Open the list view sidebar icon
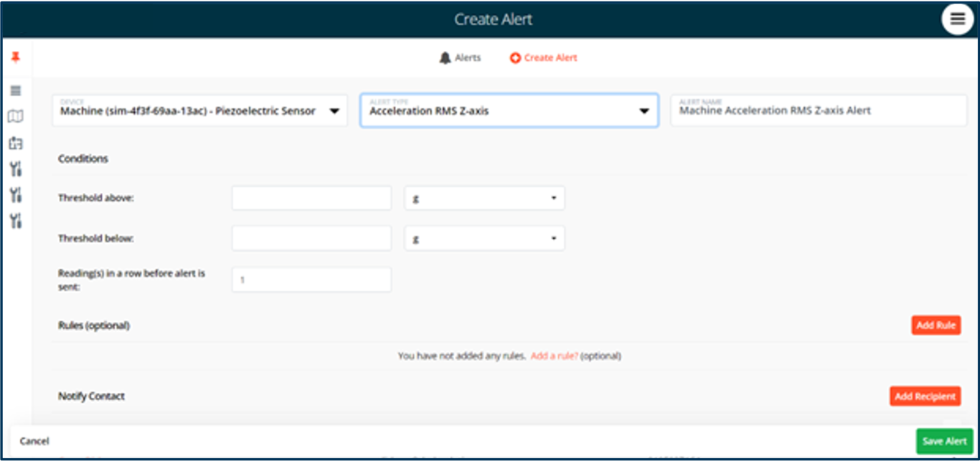 16,90
